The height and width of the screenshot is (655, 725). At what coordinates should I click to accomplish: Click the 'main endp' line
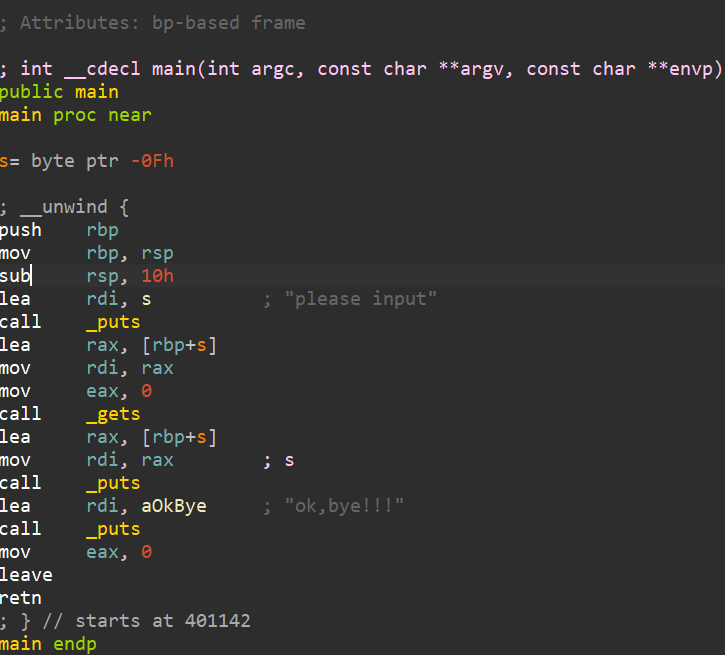tap(48, 644)
